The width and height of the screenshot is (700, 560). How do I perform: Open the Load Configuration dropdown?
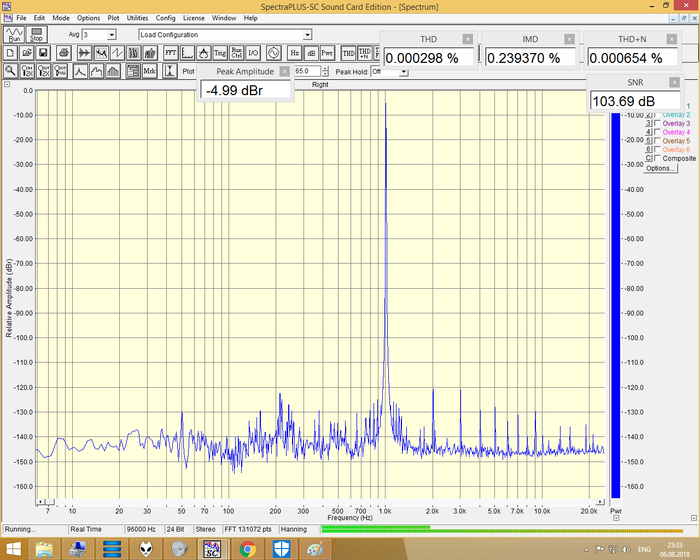[x=306, y=34]
